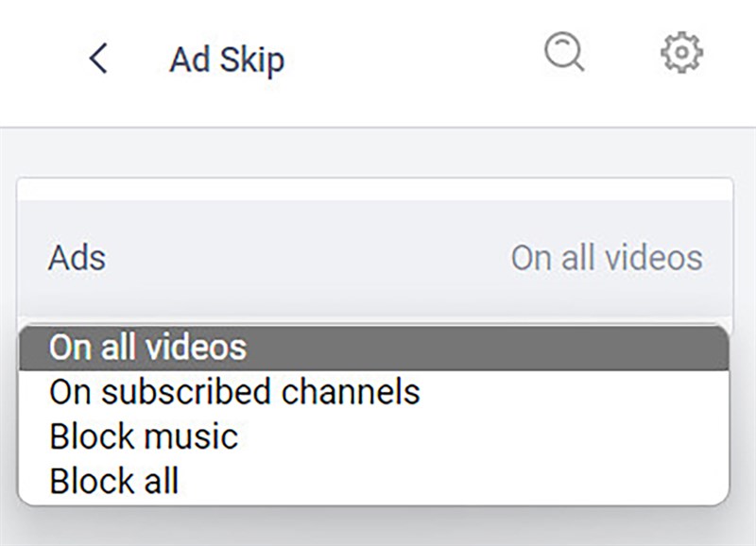
Task: Navigate back using the left-pointing arrow
Action: tap(98, 58)
